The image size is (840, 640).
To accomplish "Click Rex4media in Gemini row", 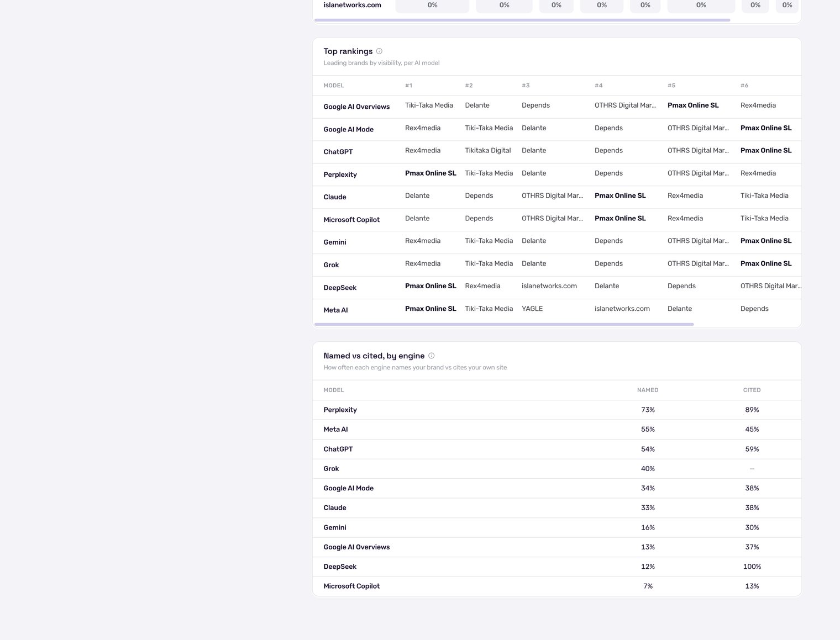I will point(423,241).
